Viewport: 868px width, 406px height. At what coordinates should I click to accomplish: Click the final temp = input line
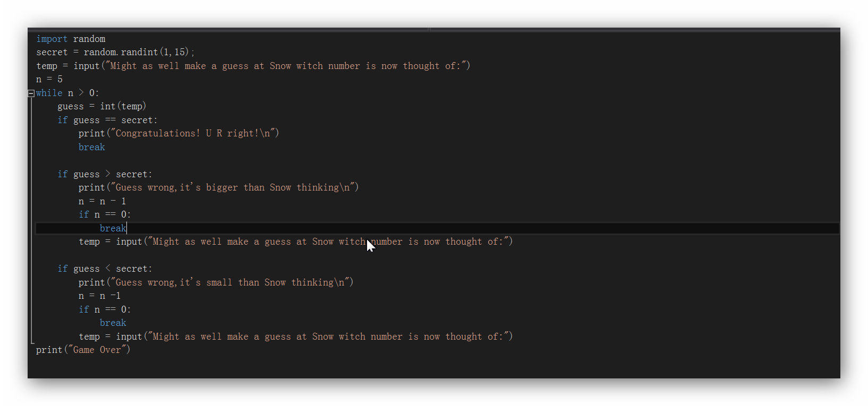click(x=296, y=336)
